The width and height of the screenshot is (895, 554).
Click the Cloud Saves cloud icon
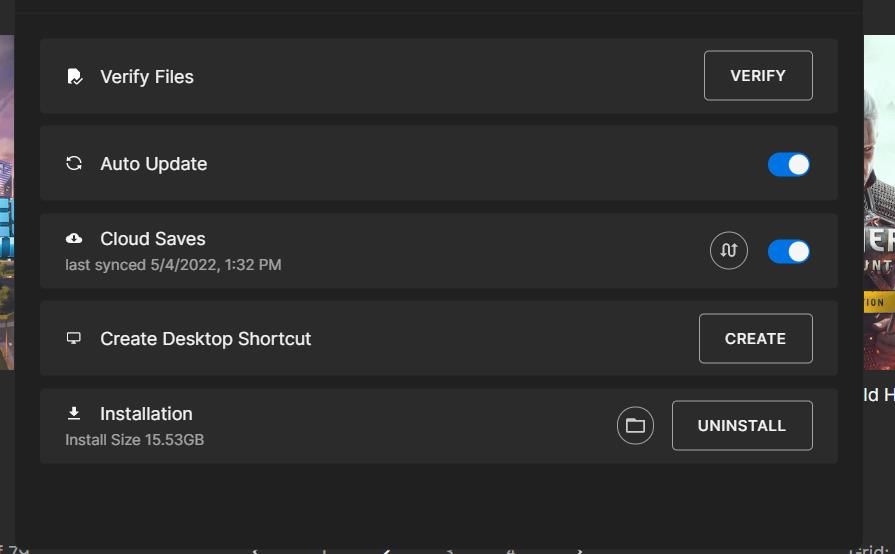tap(74, 238)
